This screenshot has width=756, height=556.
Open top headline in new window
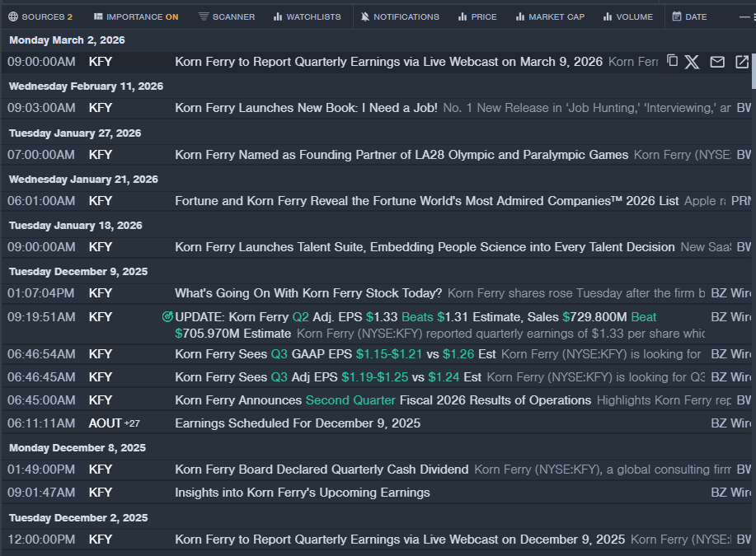pos(742,62)
